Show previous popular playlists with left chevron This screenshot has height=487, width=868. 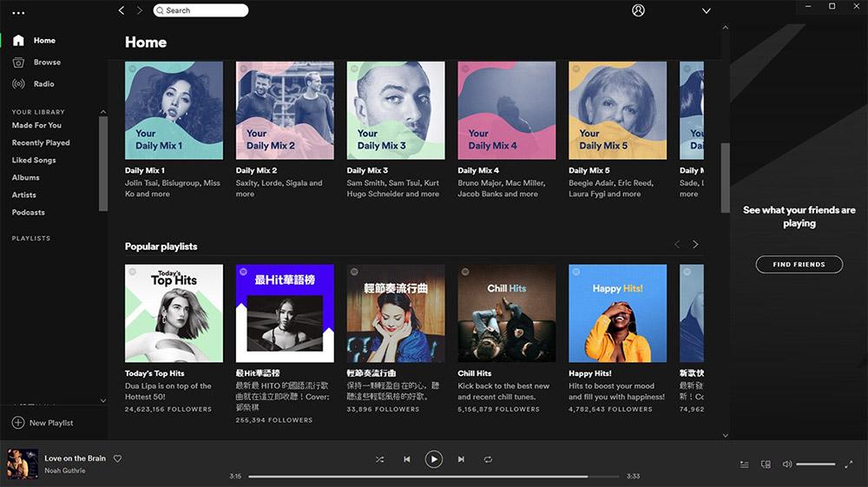(x=677, y=244)
